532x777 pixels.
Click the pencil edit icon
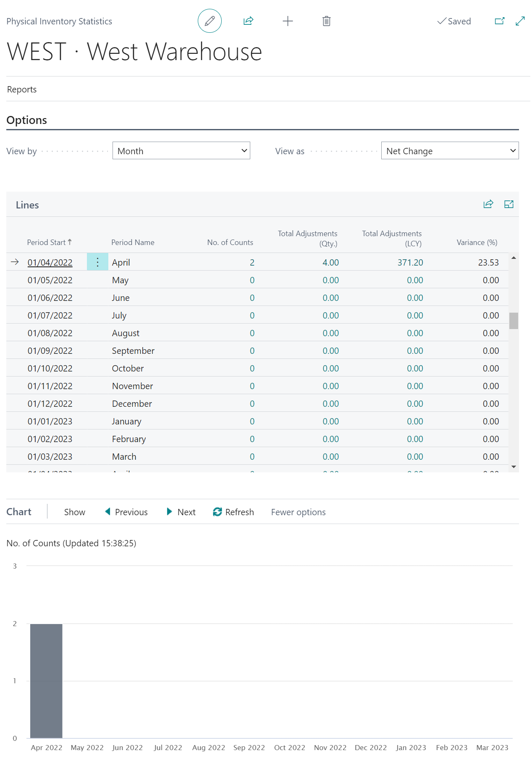210,21
